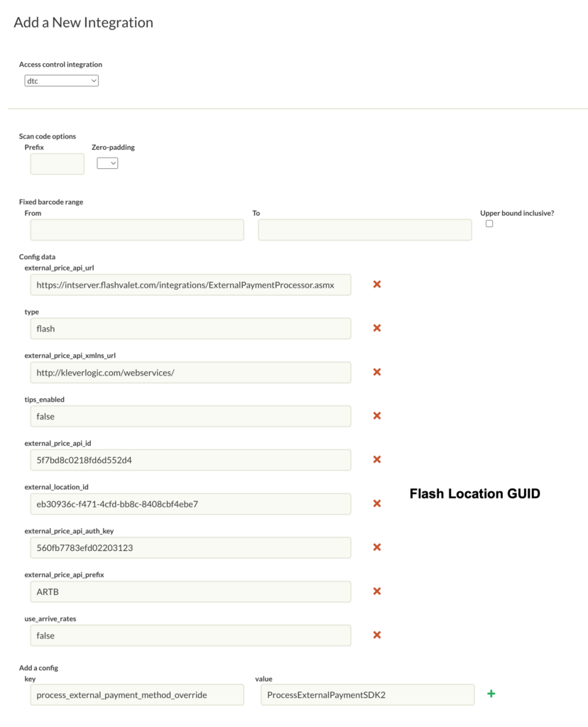
Task: Toggle the Upper bound inclusive checkbox
Action: coord(489,224)
